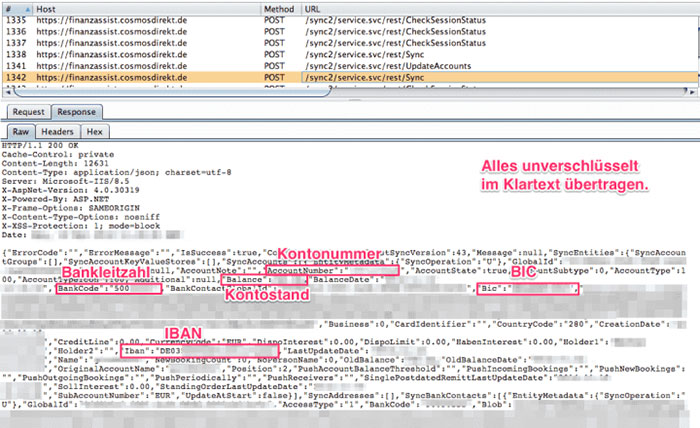Open the Response tab
Screen dimensions: 700x428
[76, 112]
